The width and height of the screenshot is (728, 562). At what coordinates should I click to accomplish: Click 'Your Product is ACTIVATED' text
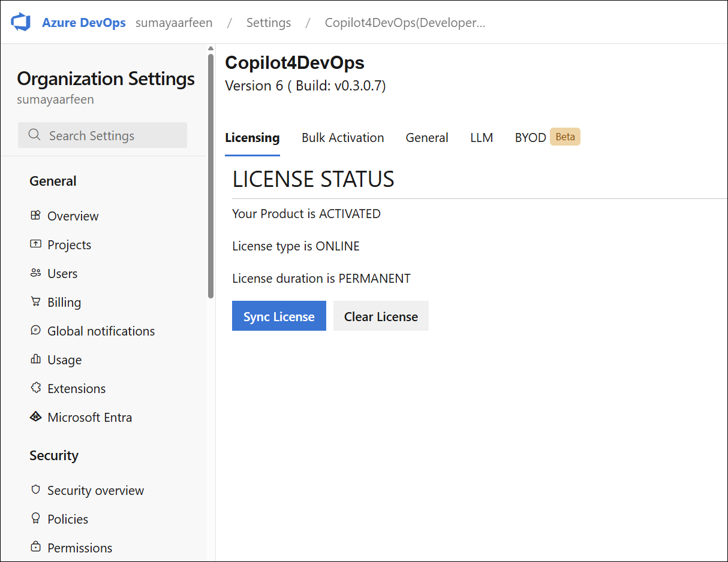coord(306,214)
